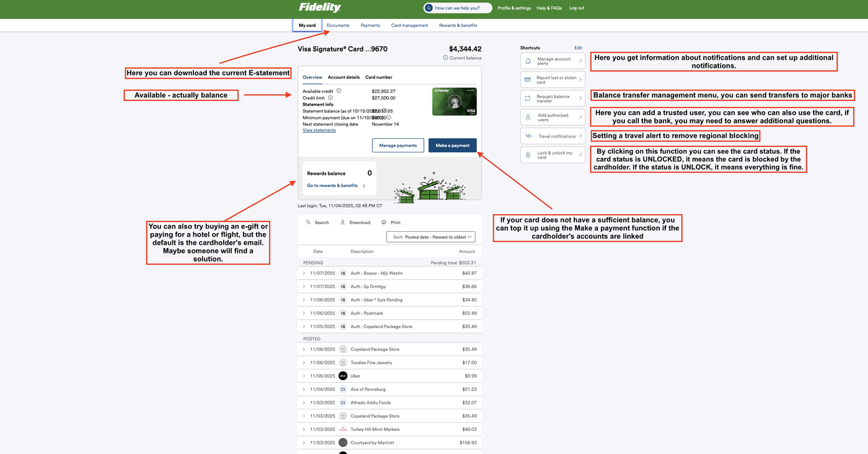Click the Request balance transfer shortcut label

tap(553, 99)
